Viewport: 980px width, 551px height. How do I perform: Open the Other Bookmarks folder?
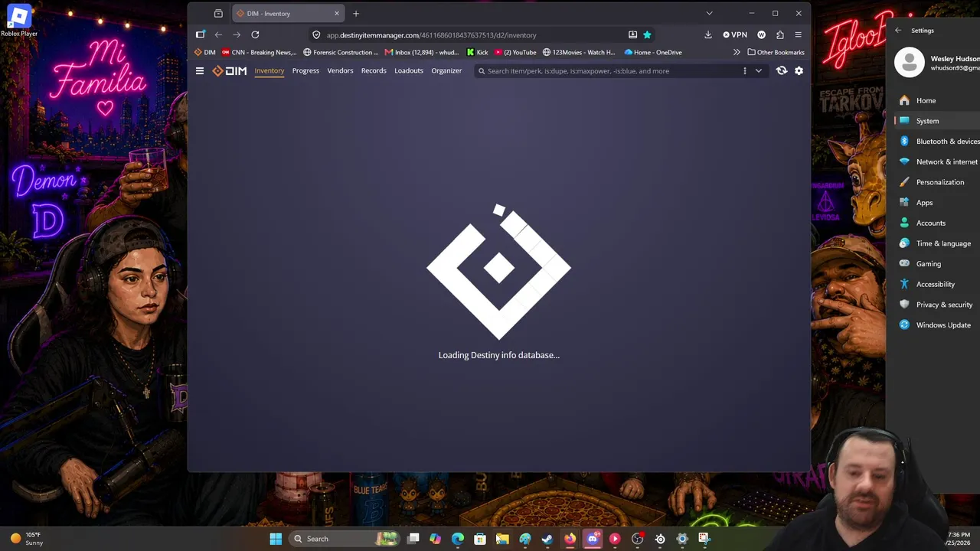point(776,52)
